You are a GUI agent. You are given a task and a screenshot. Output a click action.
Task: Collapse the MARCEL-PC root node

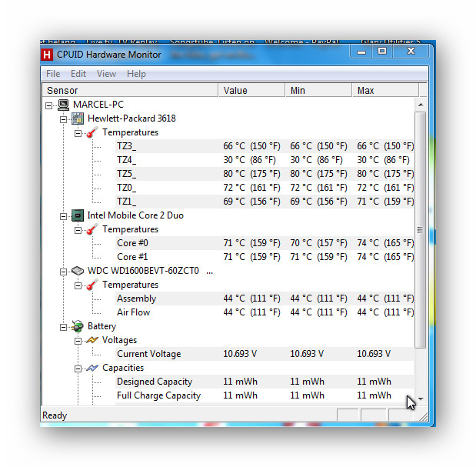click(50, 105)
